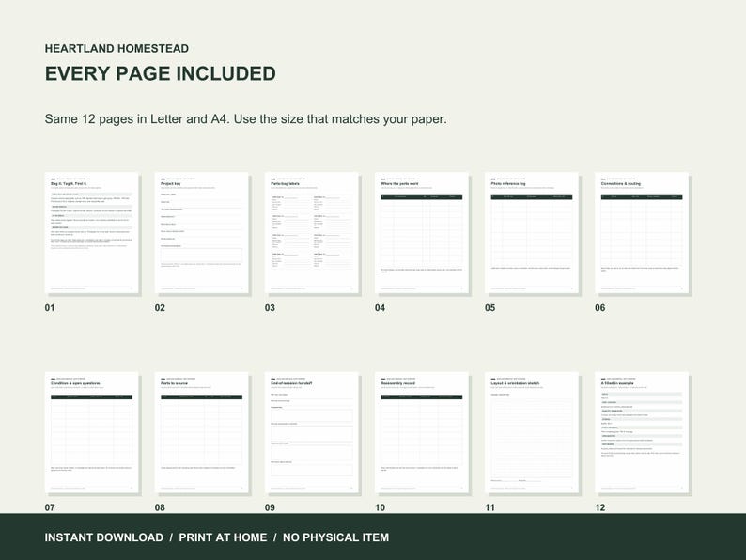Open the "Condition & open questions" page thumbnail
This screenshot has height=560, width=746.
coord(92,432)
